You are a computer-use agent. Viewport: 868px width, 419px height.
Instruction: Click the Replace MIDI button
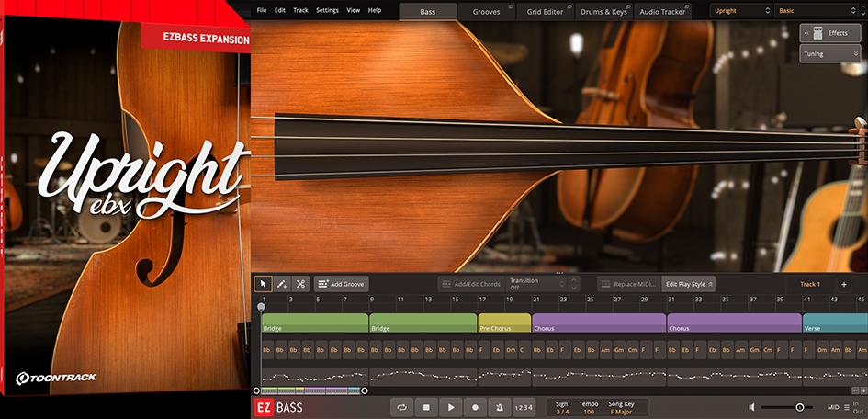pyautogui.click(x=629, y=284)
